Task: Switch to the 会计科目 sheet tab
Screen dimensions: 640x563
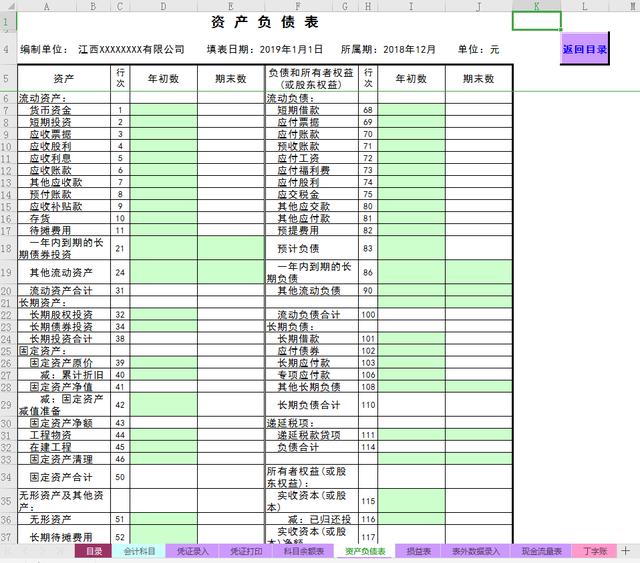Action: click(139, 551)
